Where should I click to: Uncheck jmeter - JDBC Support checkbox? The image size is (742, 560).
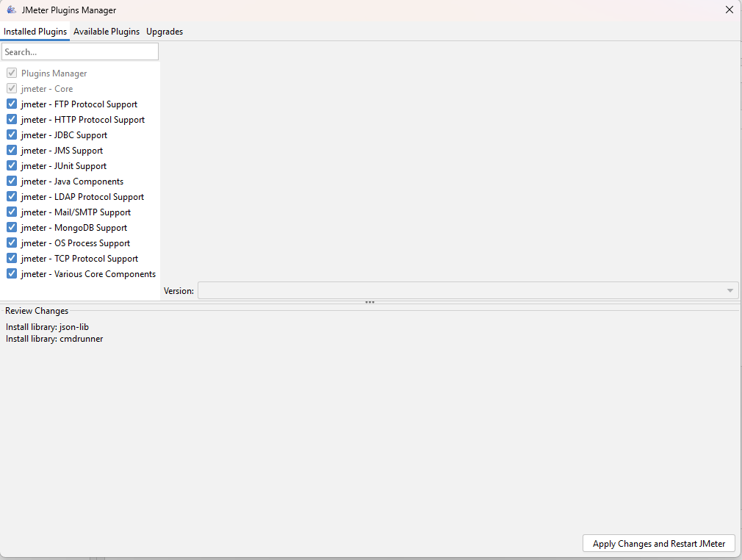click(12, 135)
